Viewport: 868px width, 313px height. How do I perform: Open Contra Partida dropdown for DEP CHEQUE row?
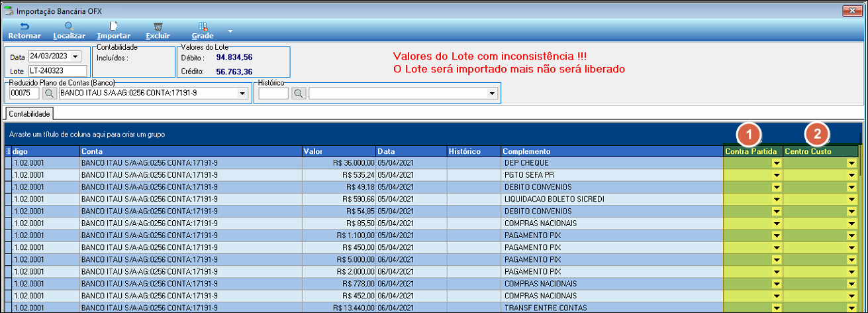(777, 163)
